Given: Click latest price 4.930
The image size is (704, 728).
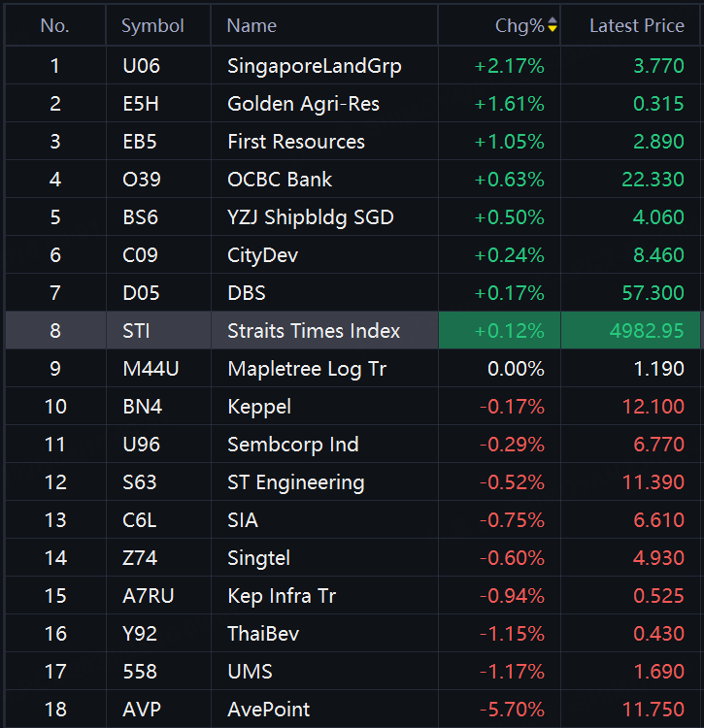Looking at the screenshot, I should coord(658,558).
